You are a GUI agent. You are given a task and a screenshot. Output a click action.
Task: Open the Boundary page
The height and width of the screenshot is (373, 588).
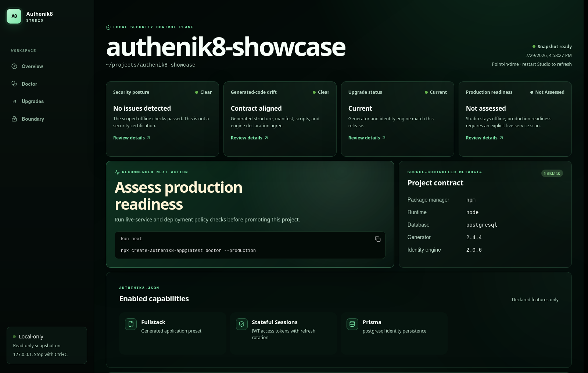click(x=47, y=119)
